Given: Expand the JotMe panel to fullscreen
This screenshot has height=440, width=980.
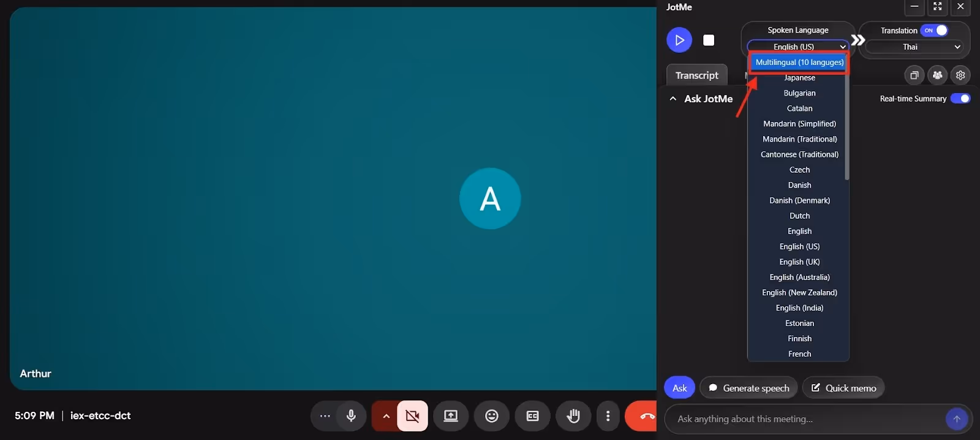Looking at the screenshot, I should coord(937,7).
